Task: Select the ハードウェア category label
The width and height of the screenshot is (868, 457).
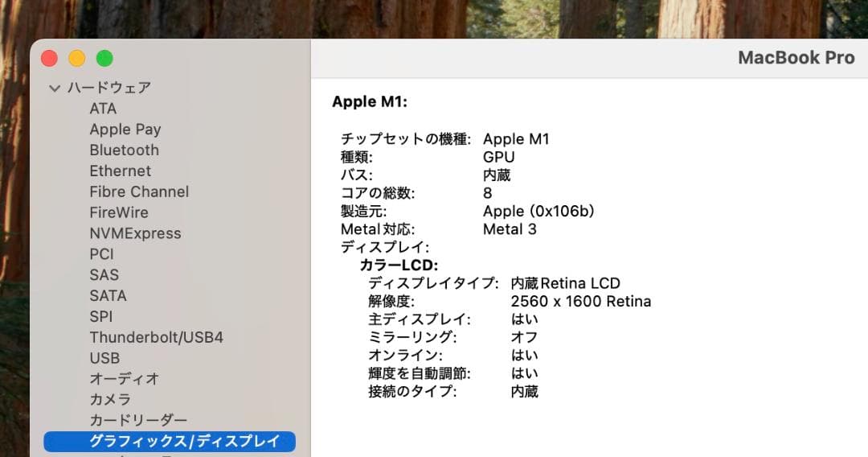Action: [x=109, y=88]
